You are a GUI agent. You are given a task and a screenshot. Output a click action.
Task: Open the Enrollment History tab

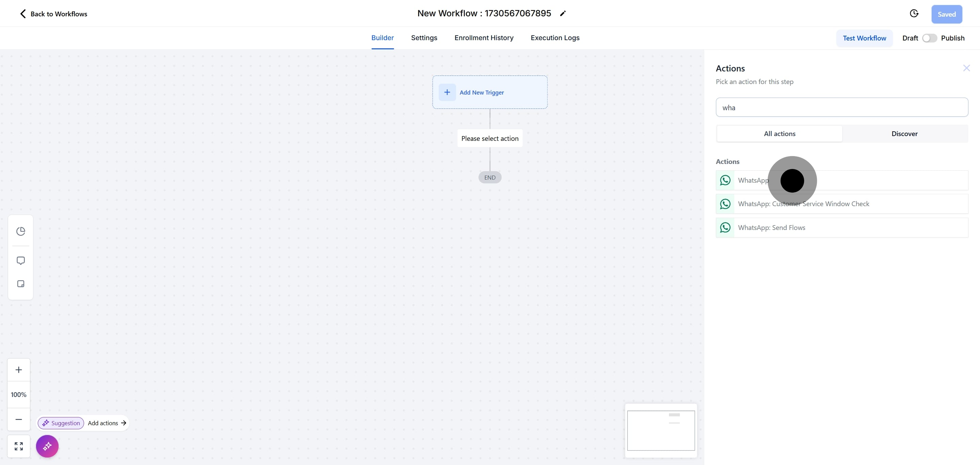pos(484,38)
